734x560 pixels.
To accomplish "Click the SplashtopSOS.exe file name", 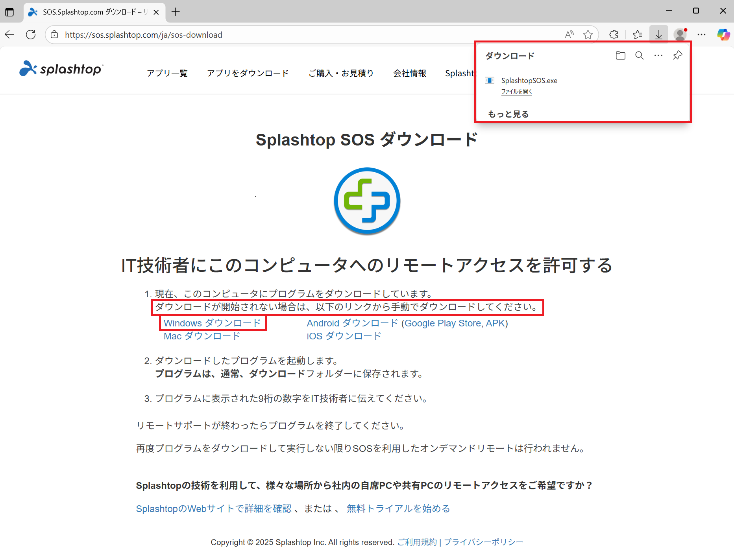I will click(x=529, y=81).
